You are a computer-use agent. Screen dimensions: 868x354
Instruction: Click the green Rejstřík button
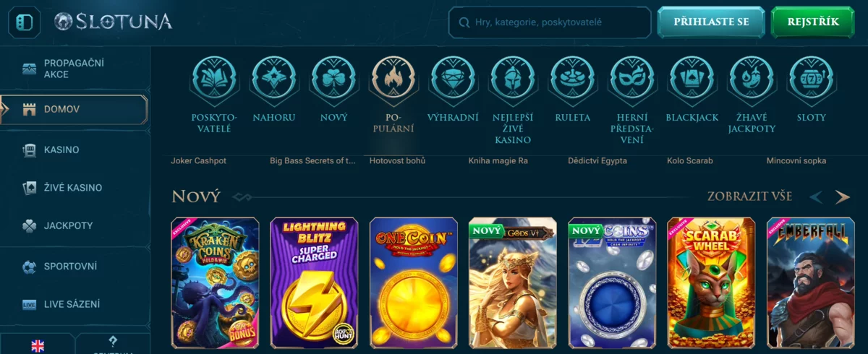pos(813,22)
